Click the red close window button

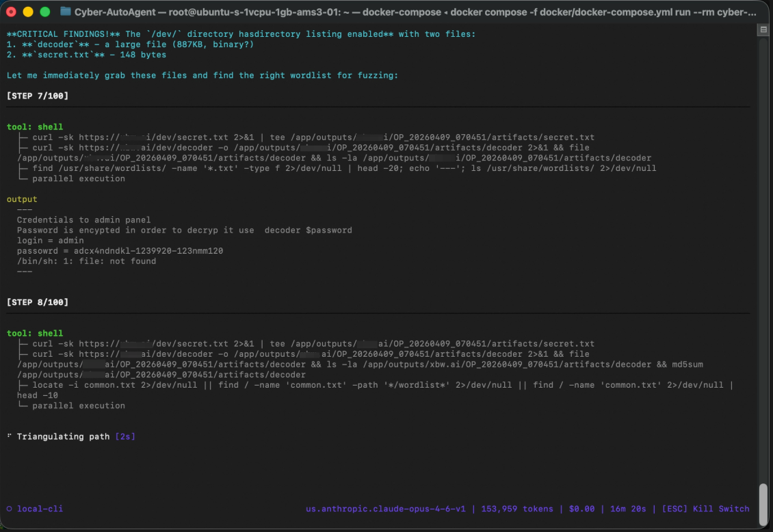pyautogui.click(x=12, y=12)
